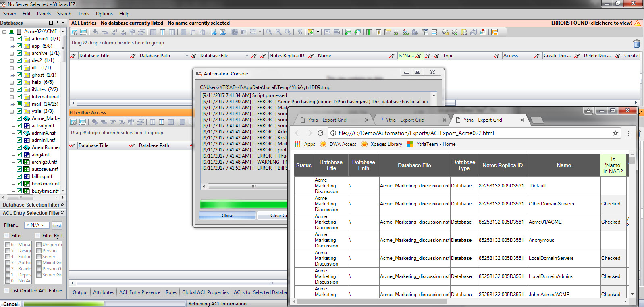Enable the Filter By Type checkbox
Image resolution: width=644 pixels, height=307 pixels.
pos(38,236)
